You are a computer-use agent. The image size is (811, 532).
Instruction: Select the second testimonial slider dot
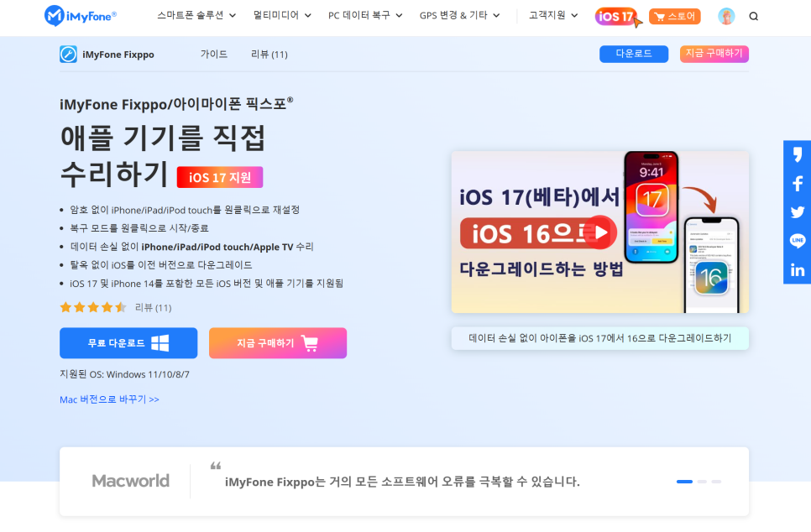pos(702,482)
